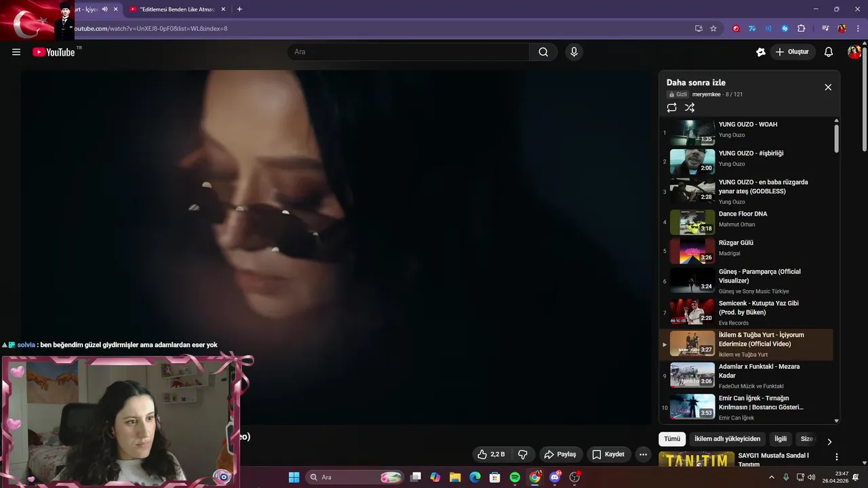This screenshot has width=868, height=488.
Task: Select the Tümü filter chip
Action: pos(672,439)
